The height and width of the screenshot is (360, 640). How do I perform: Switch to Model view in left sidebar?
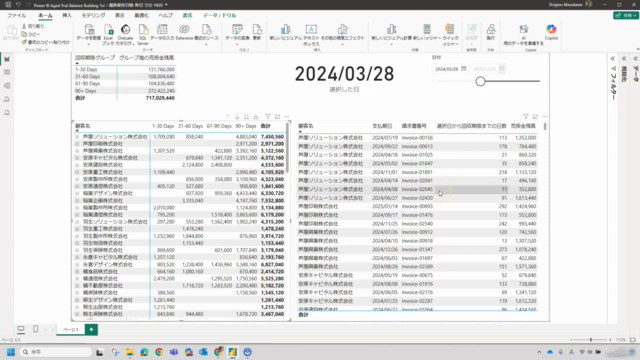pos(7,86)
